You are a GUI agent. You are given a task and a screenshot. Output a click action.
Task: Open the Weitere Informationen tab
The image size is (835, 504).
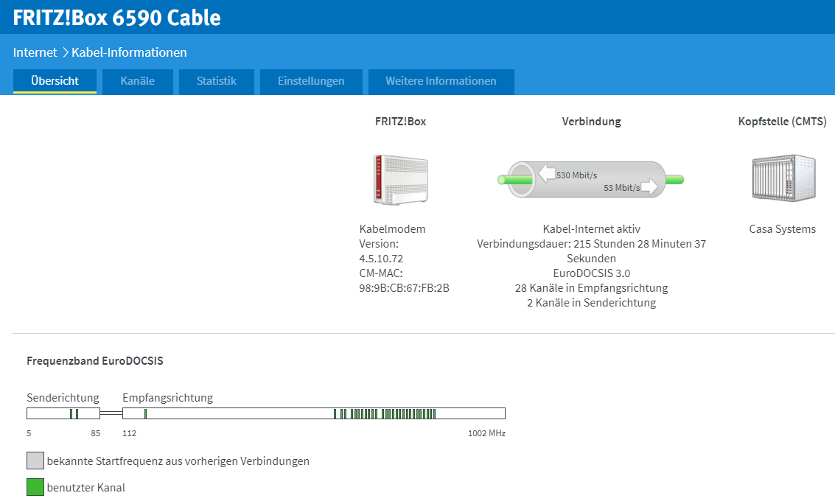(441, 81)
